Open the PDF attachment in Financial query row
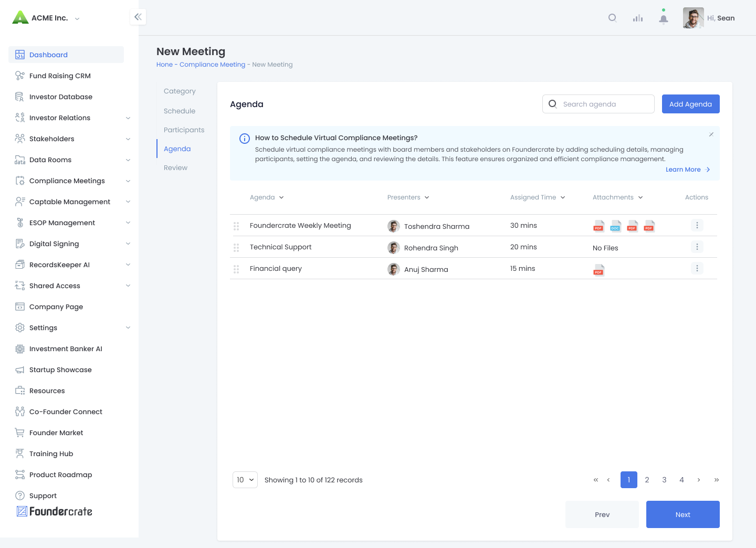This screenshot has width=756, height=548. pyautogui.click(x=598, y=270)
